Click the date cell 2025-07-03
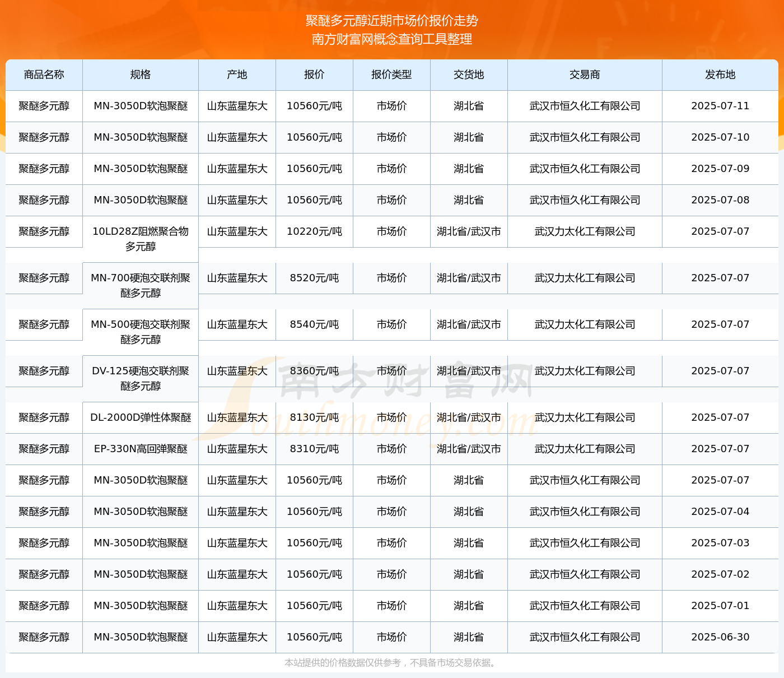This screenshot has width=784, height=678. pyautogui.click(x=721, y=543)
